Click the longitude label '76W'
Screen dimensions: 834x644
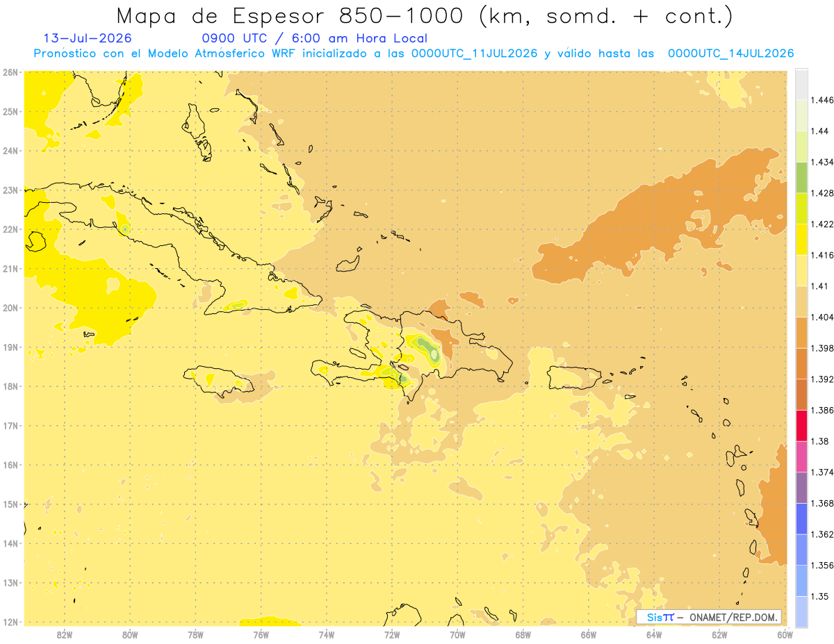point(261,634)
